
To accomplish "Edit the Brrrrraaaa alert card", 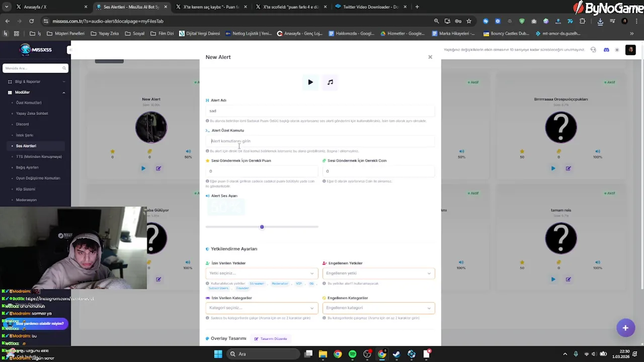I will pyautogui.click(x=568, y=168).
